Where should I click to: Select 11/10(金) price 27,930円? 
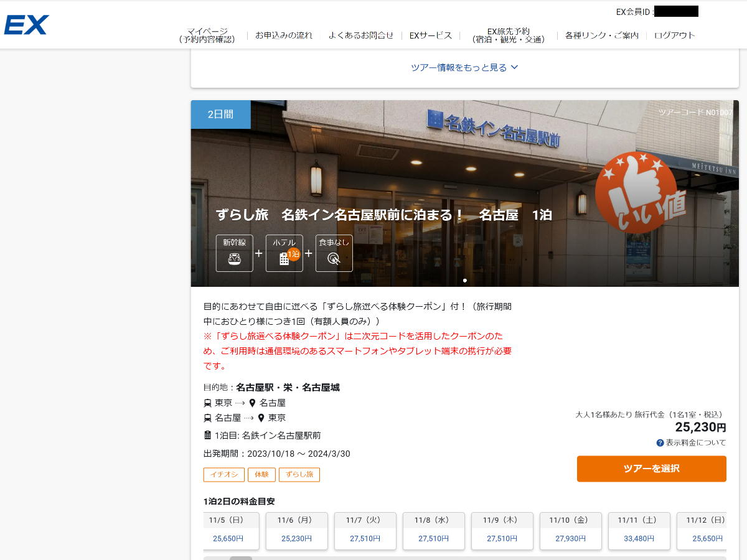[571, 531]
